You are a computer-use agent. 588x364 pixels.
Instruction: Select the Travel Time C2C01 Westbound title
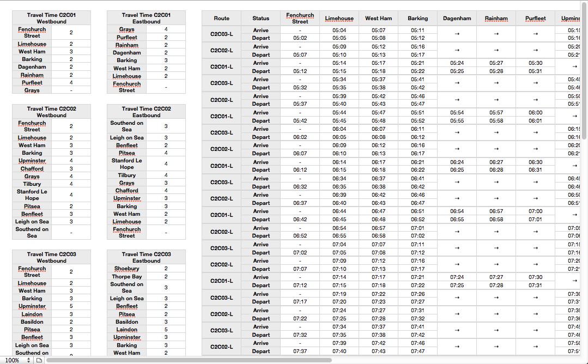coord(51,18)
